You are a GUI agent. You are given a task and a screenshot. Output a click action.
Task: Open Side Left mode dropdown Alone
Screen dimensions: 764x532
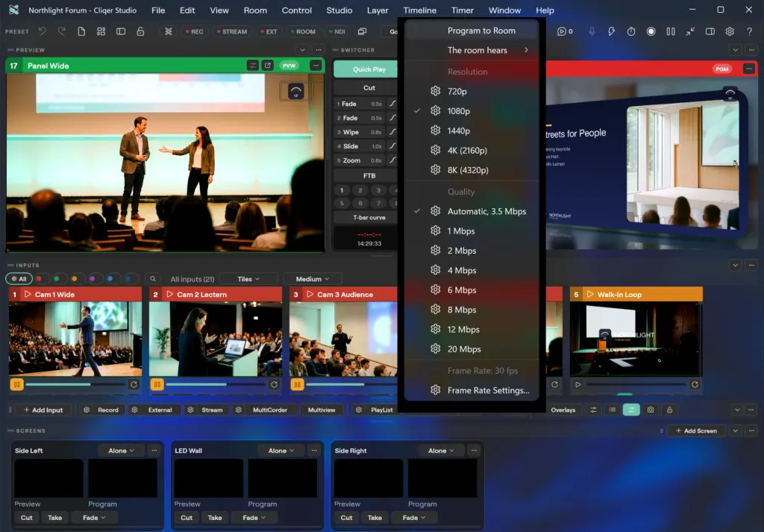[x=122, y=451]
